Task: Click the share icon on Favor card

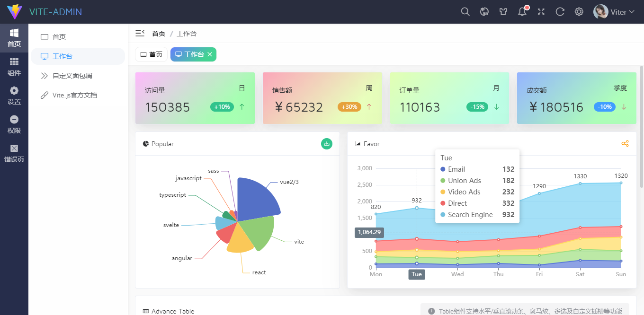Action: pyautogui.click(x=625, y=144)
